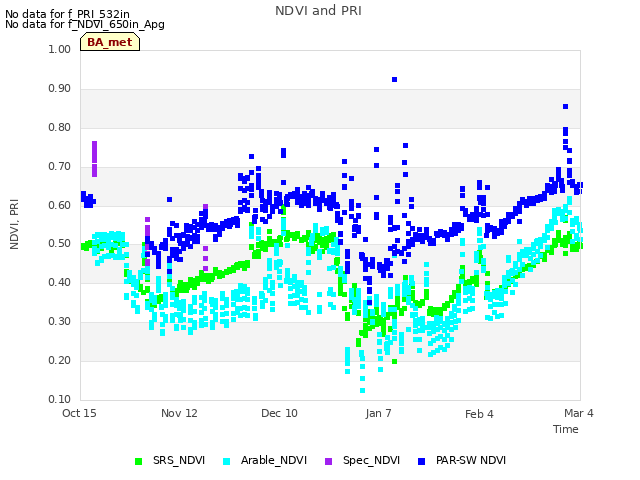The height and width of the screenshot is (480, 640).
Task: Click the Y-axis title NDVI, PRI
Action: point(14,224)
